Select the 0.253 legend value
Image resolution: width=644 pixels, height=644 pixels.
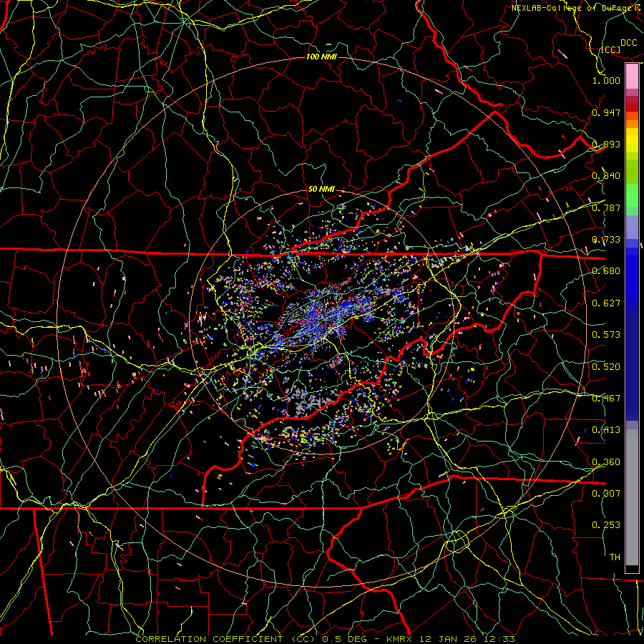(606, 525)
